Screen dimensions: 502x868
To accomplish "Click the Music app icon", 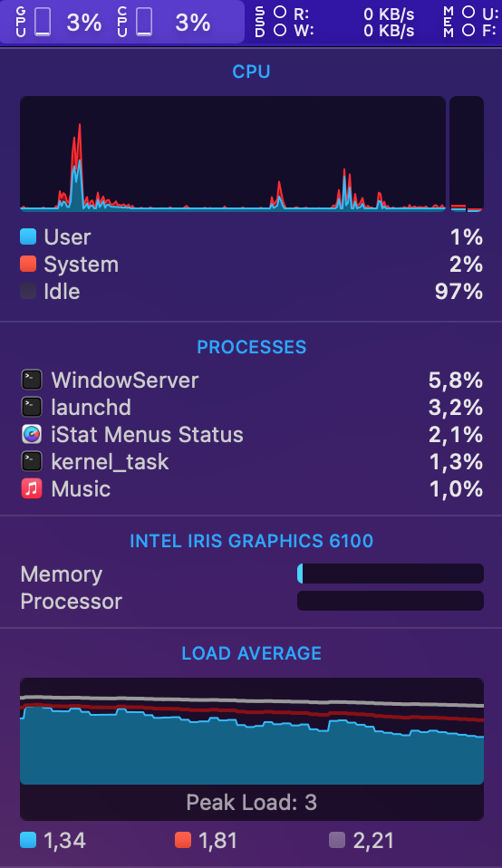I will [x=32, y=488].
